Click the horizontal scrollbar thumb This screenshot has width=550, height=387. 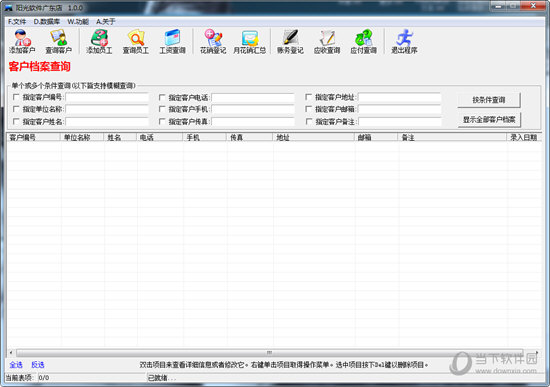coord(269,352)
